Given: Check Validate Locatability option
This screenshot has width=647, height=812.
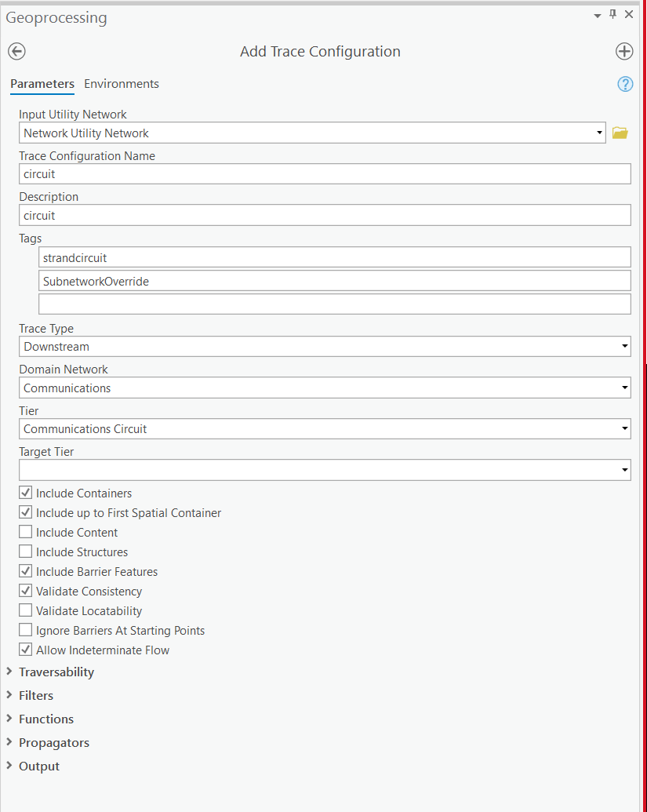Looking at the screenshot, I should click(x=26, y=611).
